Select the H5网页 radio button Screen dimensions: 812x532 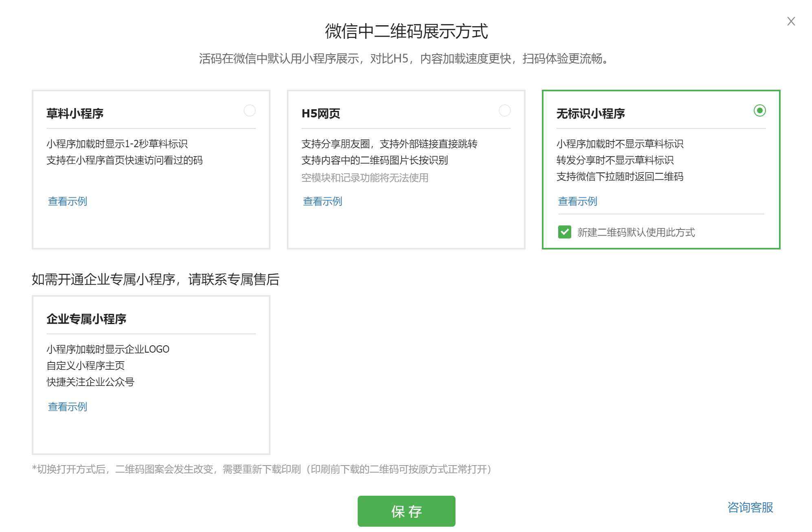(x=504, y=110)
